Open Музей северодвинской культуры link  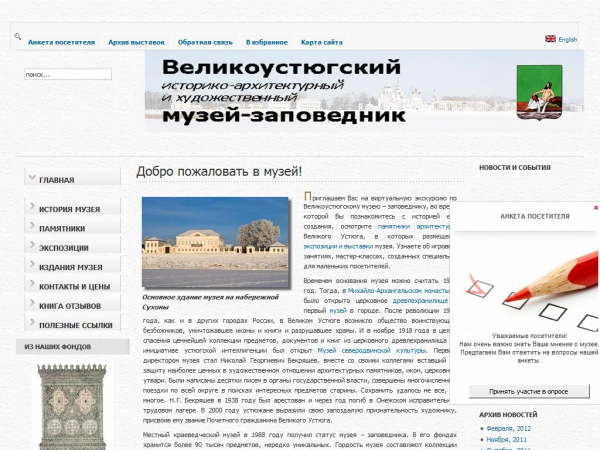[x=372, y=351]
